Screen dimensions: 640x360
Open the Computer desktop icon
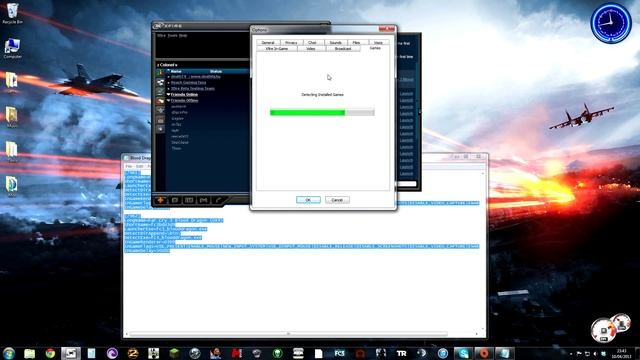pyautogui.click(x=12, y=49)
